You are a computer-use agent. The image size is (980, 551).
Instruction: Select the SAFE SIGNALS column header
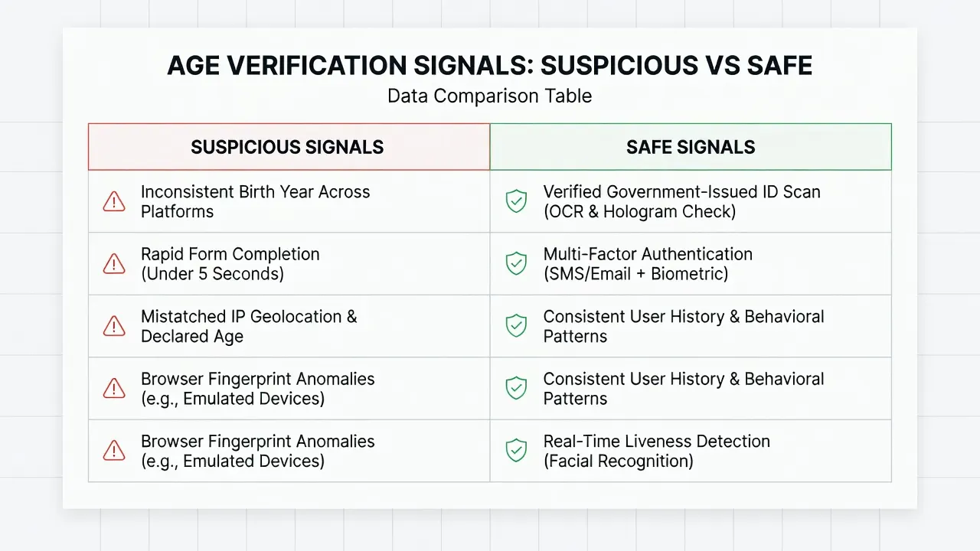click(x=691, y=147)
